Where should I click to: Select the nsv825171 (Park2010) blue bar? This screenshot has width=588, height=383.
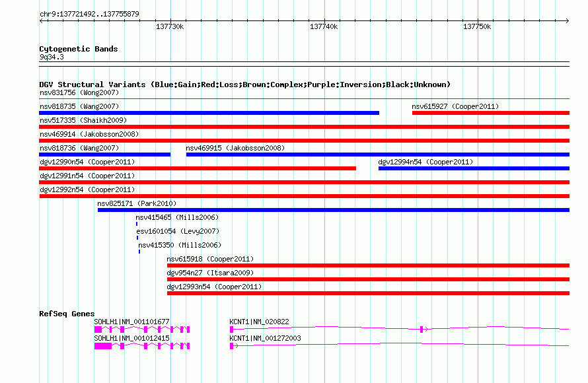coord(334,210)
